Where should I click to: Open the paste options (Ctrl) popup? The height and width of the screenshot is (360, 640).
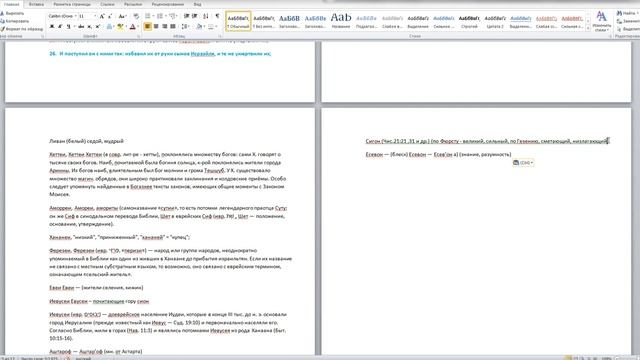(523, 162)
